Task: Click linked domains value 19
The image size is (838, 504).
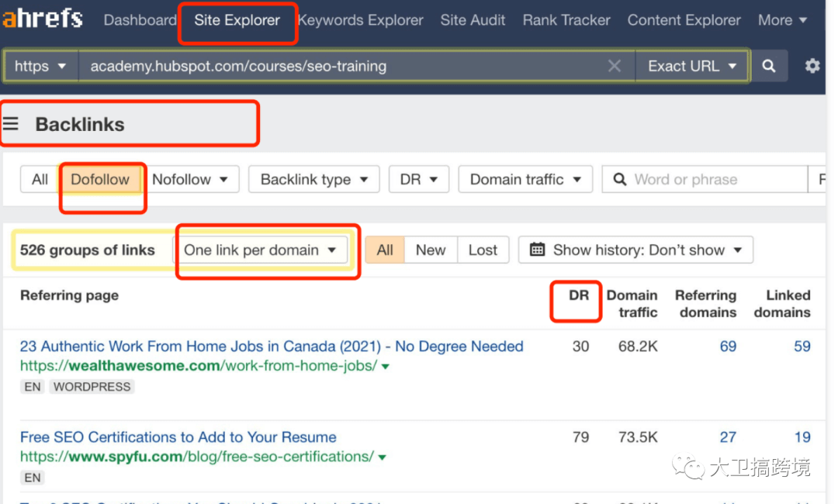Action: tap(802, 437)
